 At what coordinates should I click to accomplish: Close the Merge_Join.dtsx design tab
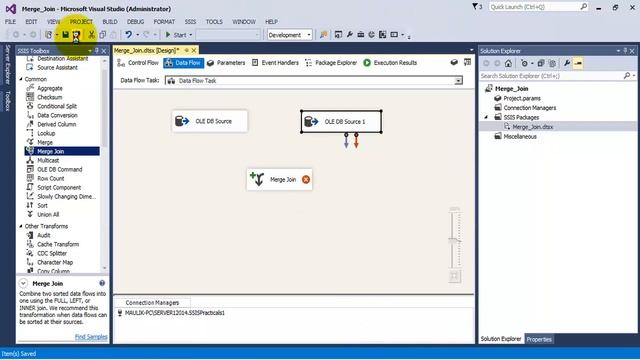tap(194, 50)
